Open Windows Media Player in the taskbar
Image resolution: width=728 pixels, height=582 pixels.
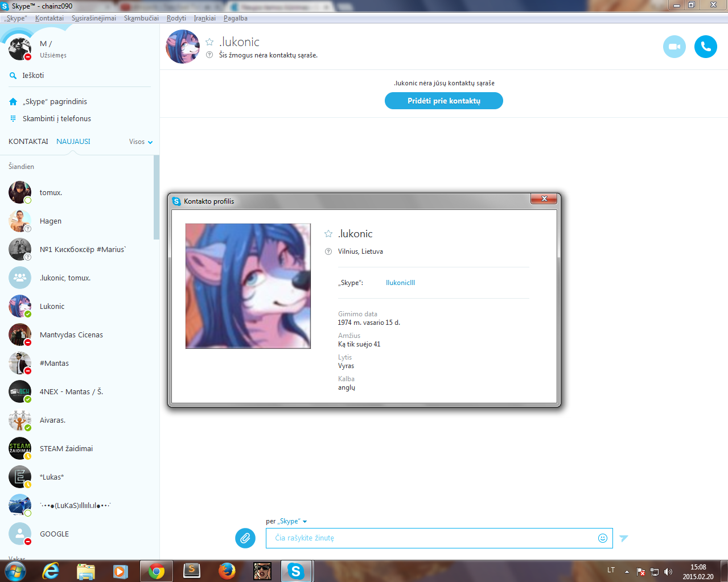[121, 571]
